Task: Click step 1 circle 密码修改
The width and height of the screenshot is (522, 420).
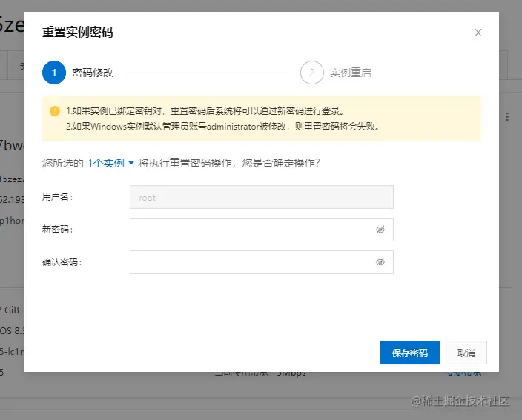Action: (x=54, y=73)
